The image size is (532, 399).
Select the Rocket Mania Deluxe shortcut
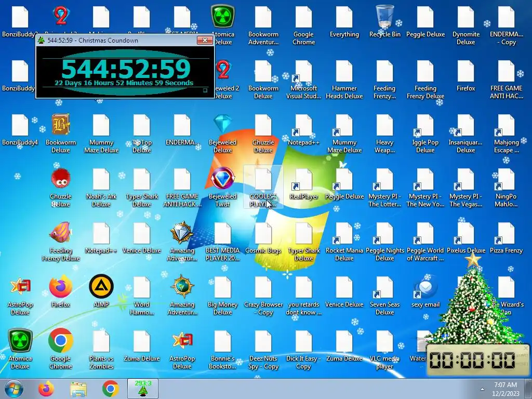pyautogui.click(x=344, y=242)
